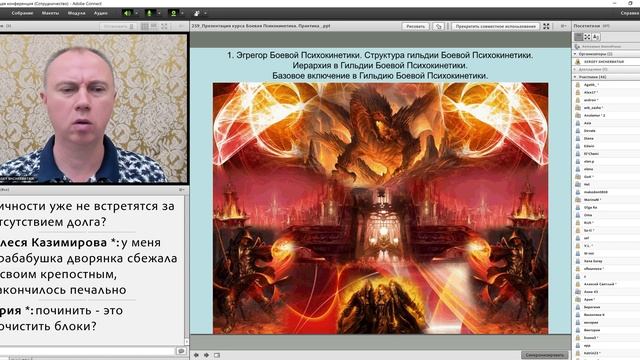
Task: Open the Собрание menu
Action: tap(22, 13)
